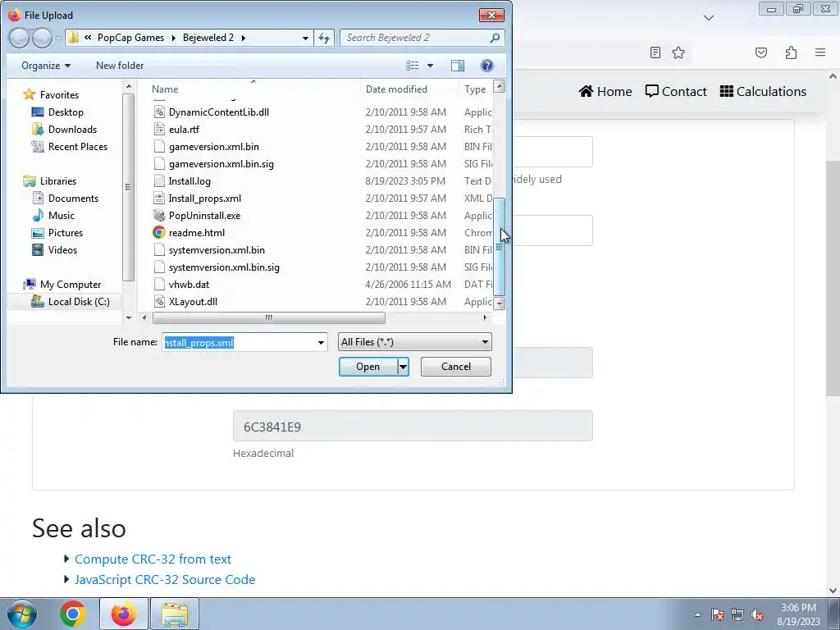Select the Favorites star in navigation pane
The image size is (840, 630).
(30, 95)
